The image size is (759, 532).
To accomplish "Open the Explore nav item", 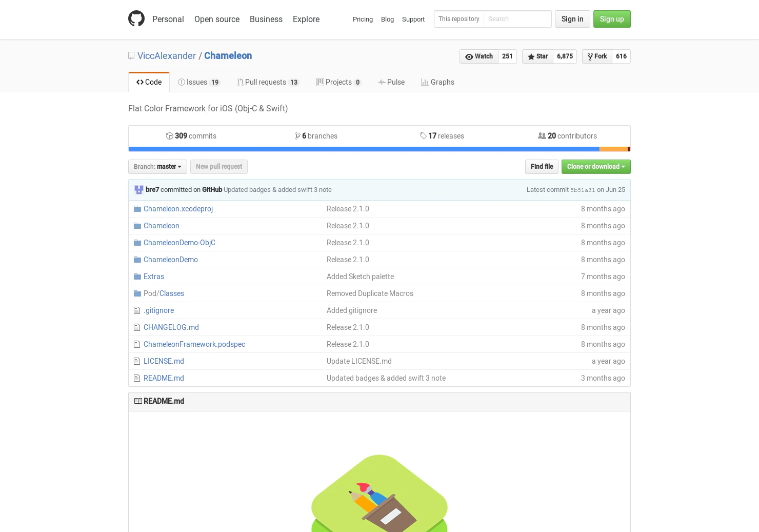I will pos(306,19).
